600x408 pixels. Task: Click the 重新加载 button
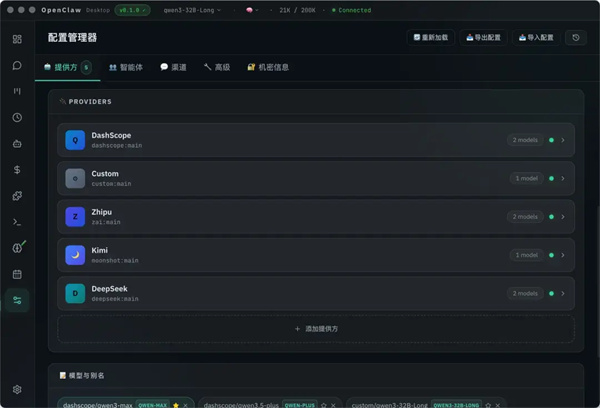tap(432, 38)
